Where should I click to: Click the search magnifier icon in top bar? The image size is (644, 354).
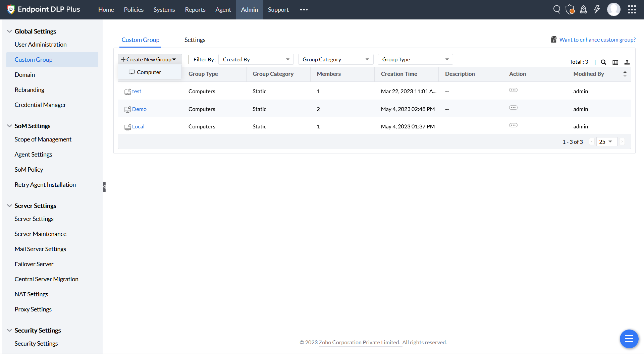[557, 9]
